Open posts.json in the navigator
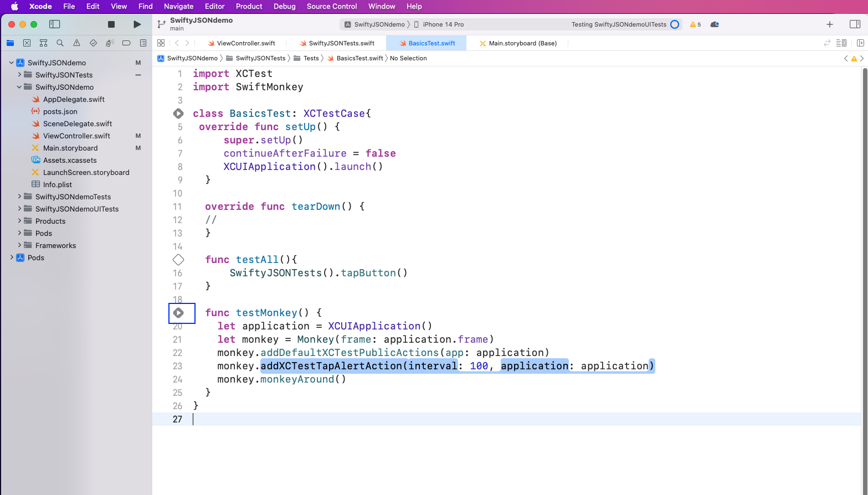This screenshot has height=495, width=868. tap(60, 111)
